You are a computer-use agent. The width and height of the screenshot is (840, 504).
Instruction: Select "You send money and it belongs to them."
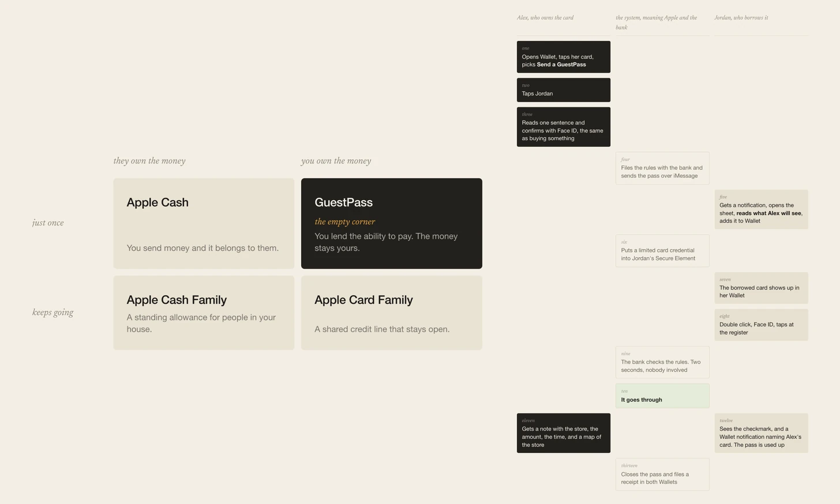click(202, 248)
